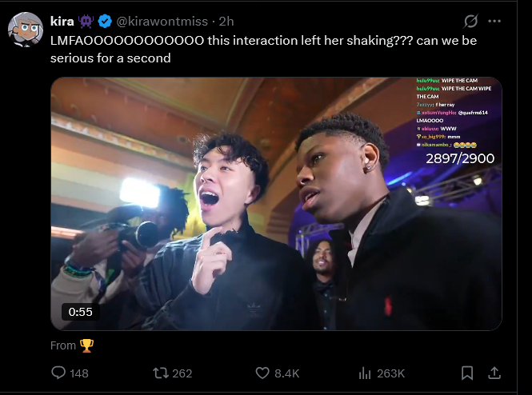Click the 8.4K likes count
Viewport: 532px width, 395px height.
[x=287, y=373]
